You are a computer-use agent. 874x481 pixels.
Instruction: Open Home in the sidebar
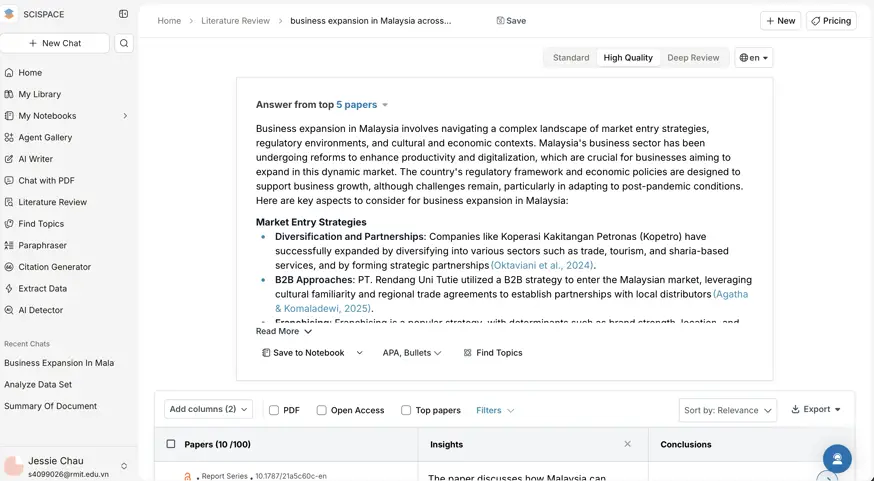(x=30, y=72)
